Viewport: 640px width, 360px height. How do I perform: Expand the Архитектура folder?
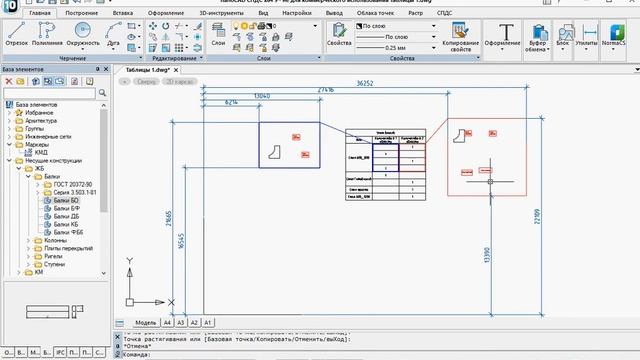(9, 121)
